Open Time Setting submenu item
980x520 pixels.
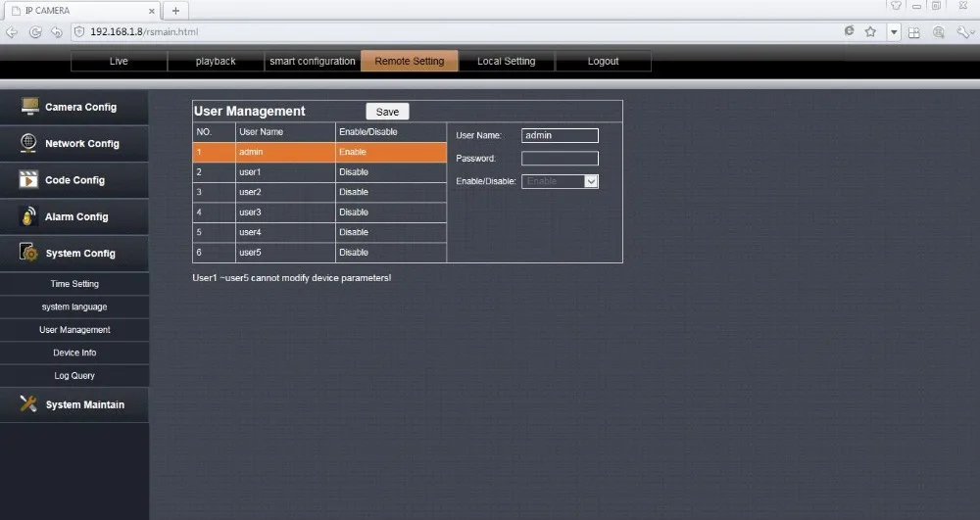(x=74, y=283)
